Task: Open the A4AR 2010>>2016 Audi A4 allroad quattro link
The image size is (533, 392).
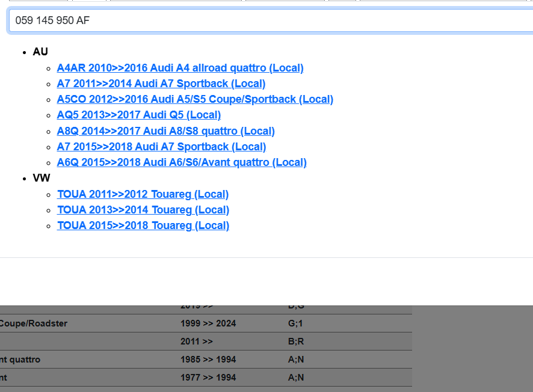Action: click(180, 68)
